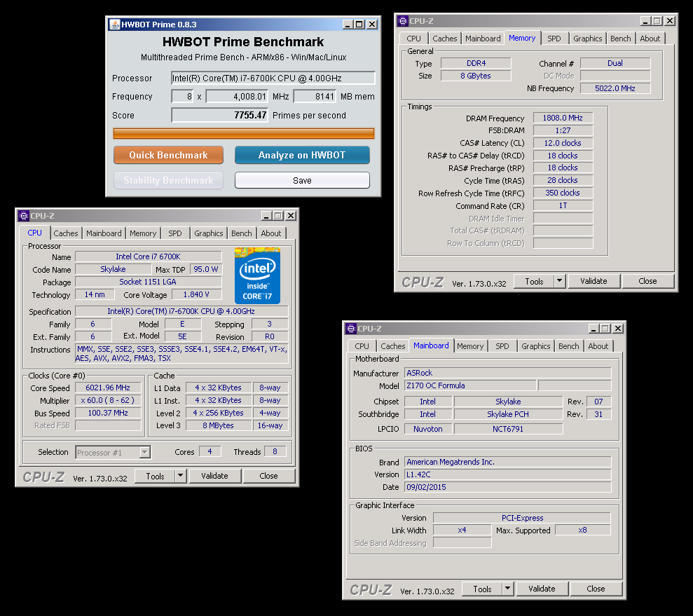
Task: Expand Tools dropdown arrow in Memory window
Action: [560, 281]
